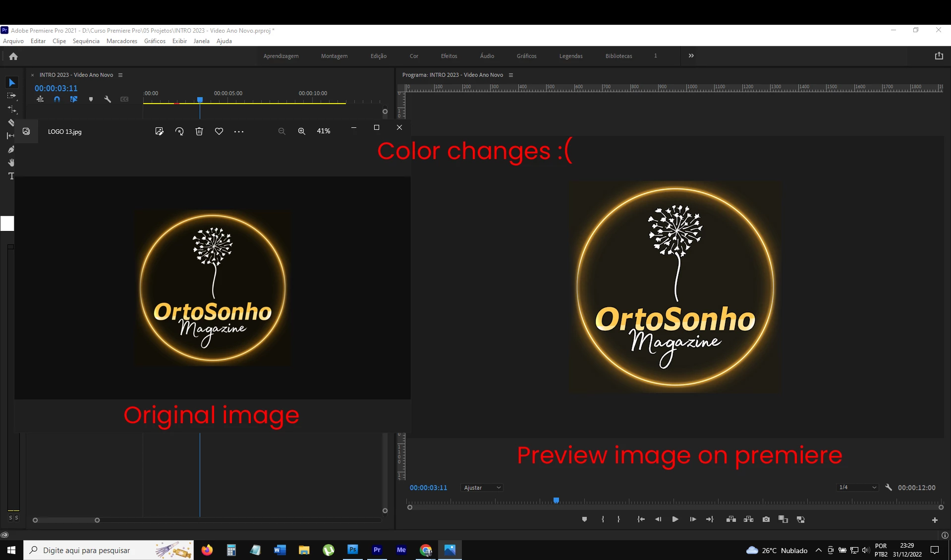Select the Type tool
Viewport: 951px width, 560px height.
[x=11, y=176]
